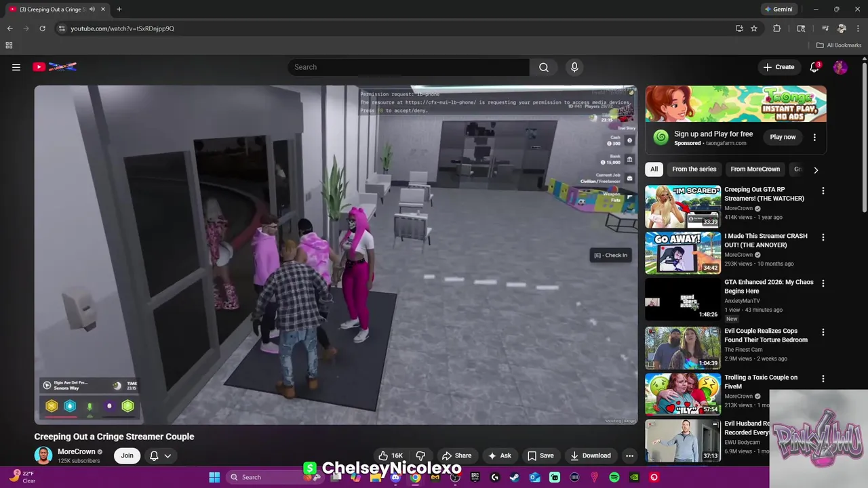Open Epic Games Launcher from taskbar
This screenshot has width=868, height=488.
475,477
